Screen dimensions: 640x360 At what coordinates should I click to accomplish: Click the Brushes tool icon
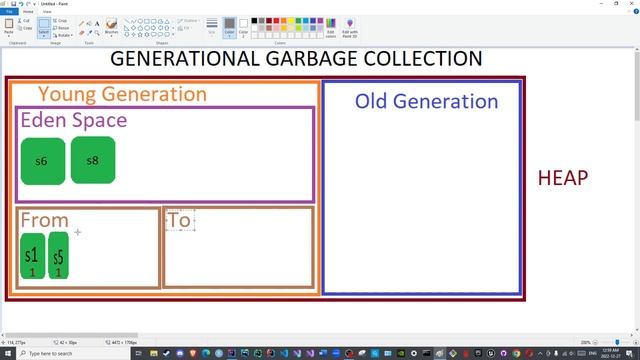(x=111, y=24)
